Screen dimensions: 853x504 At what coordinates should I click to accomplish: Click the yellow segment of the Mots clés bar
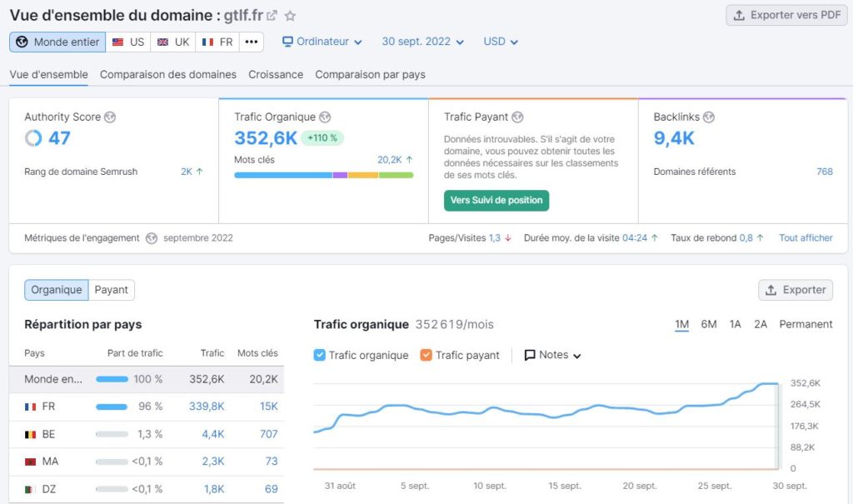click(x=363, y=175)
